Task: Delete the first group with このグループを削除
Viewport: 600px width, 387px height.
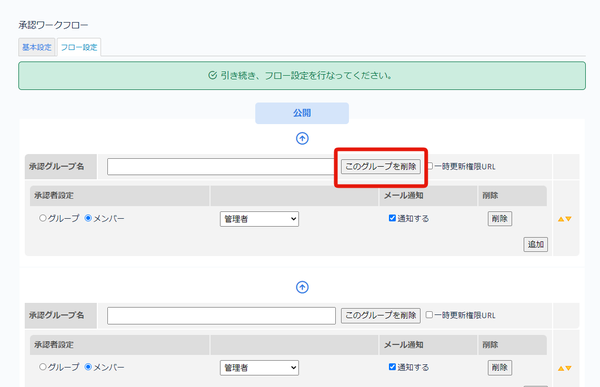Action: 381,167
